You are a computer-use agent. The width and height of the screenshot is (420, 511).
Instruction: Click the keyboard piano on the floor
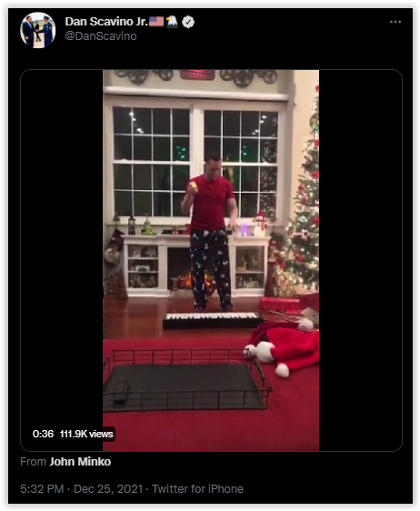(213, 320)
